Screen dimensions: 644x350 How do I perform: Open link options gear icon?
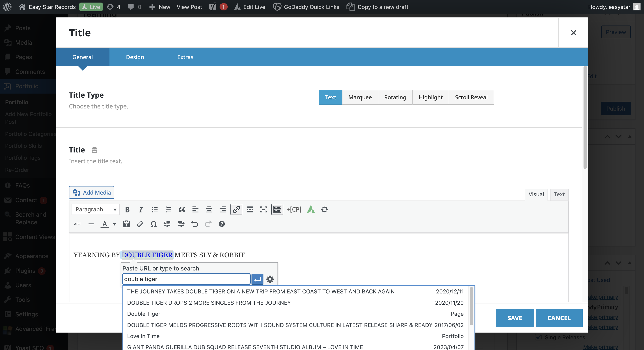[270, 279]
